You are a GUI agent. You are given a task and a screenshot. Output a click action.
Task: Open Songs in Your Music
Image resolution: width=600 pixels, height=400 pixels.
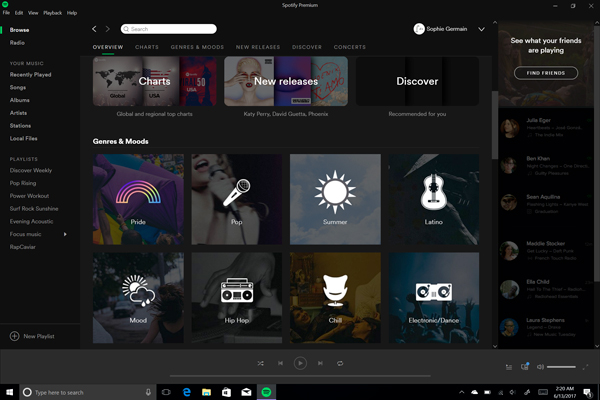(x=18, y=87)
